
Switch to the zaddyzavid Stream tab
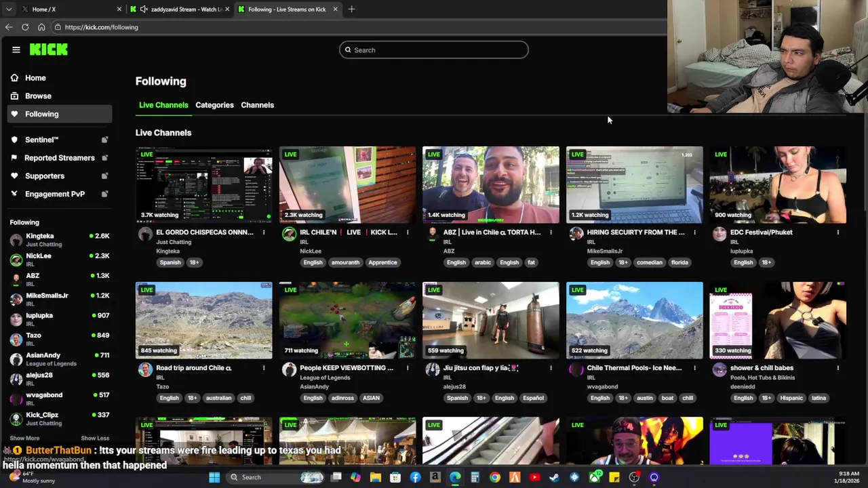click(180, 9)
